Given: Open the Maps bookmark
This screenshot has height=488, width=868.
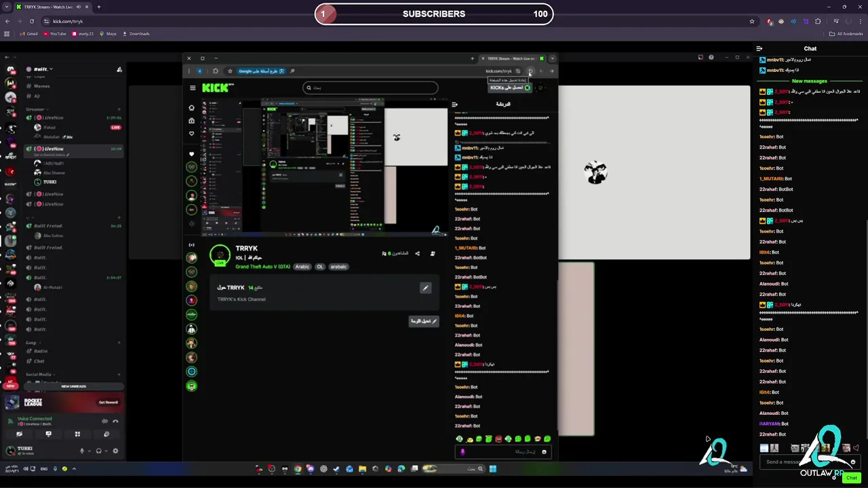Looking at the screenshot, I should (x=108, y=34).
